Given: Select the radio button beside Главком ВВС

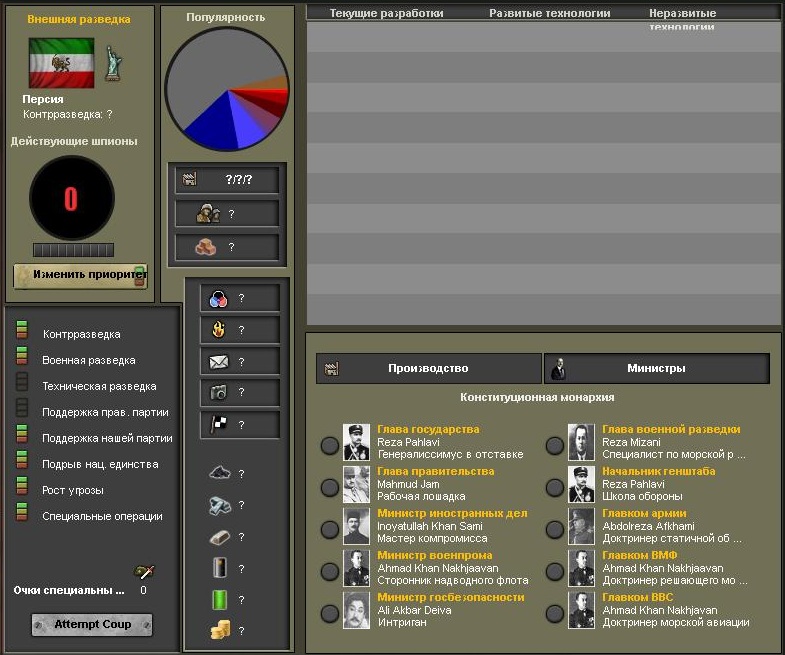Looking at the screenshot, I should tap(554, 613).
